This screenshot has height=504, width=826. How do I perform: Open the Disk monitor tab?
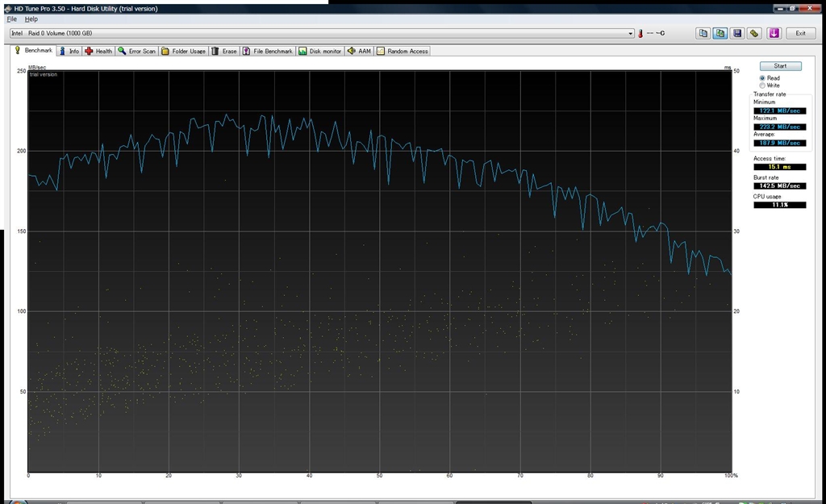click(319, 51)
